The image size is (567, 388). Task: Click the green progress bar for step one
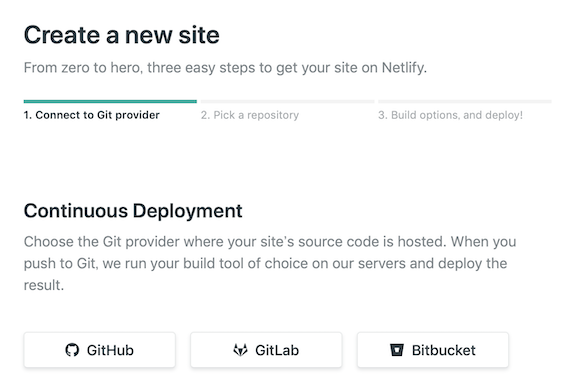(x=110, y=102)
